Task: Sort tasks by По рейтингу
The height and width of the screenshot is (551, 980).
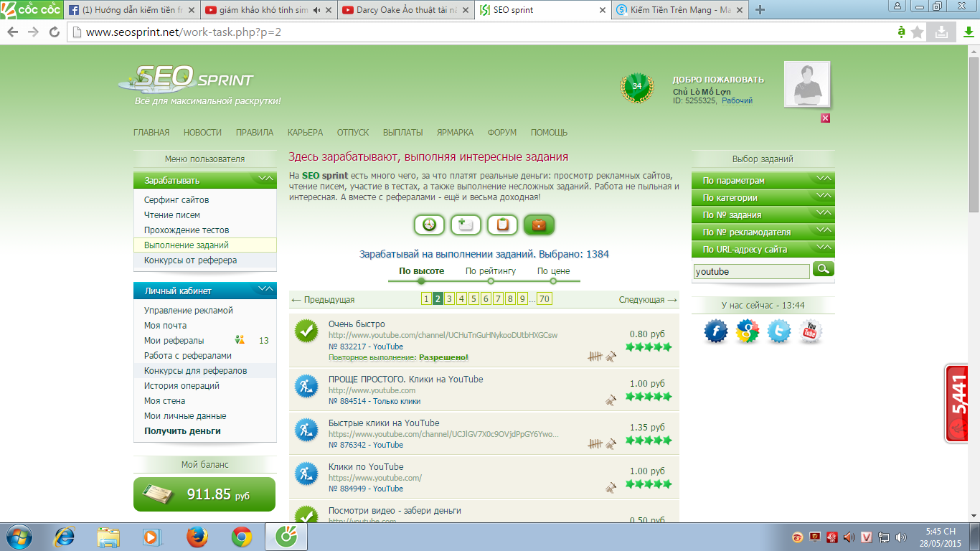Action: [x=491, y=271]
